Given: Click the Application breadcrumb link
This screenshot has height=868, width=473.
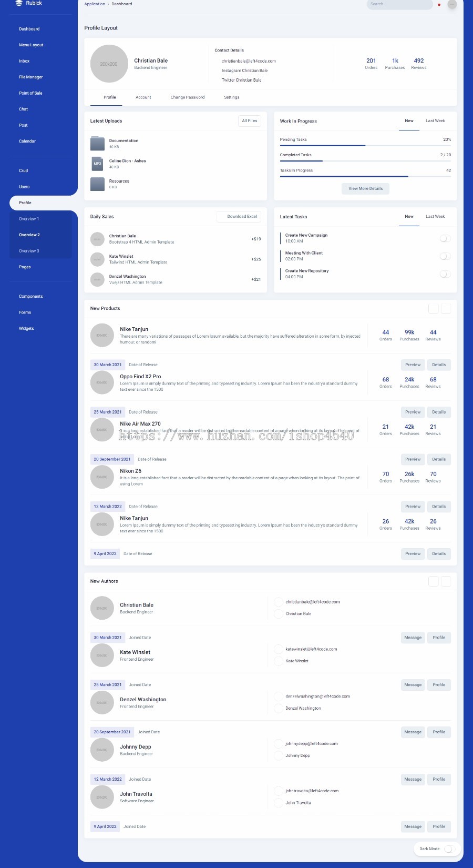Looking at the screenshot, I should click(x=95, y=4).
